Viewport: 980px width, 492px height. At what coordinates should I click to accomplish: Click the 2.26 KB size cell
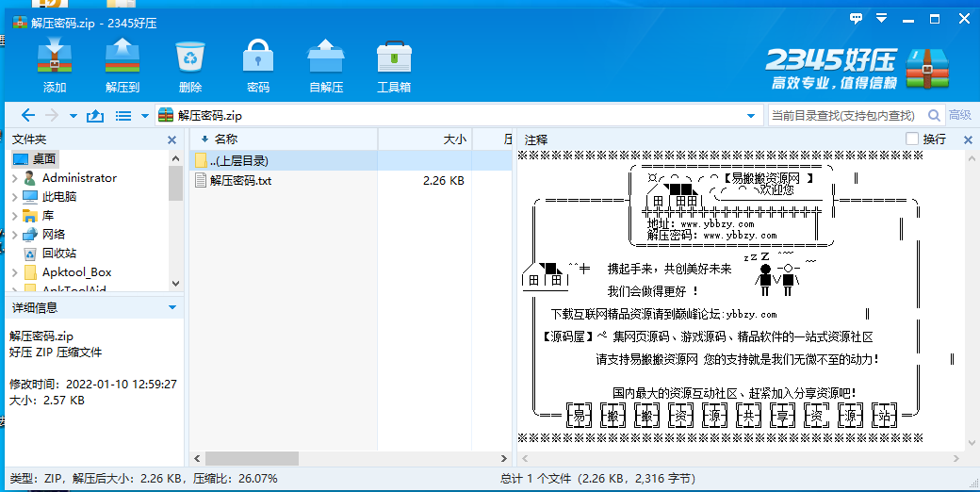444,181
